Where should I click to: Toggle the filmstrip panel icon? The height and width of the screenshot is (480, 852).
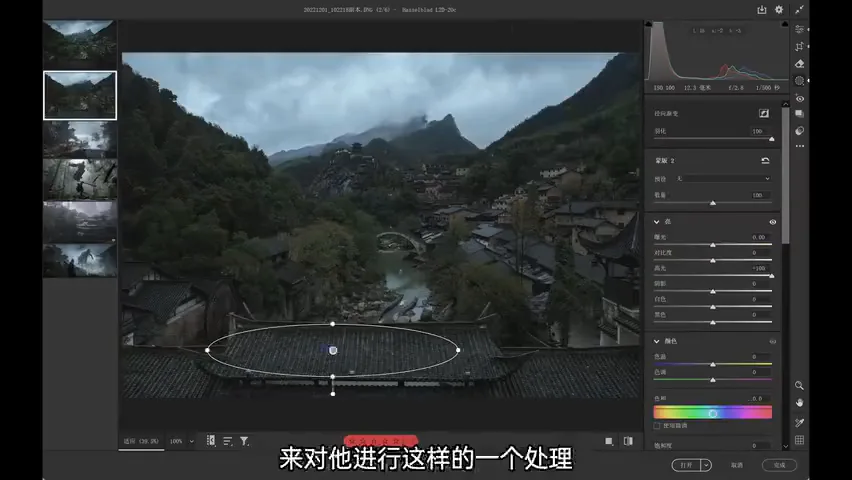click(x=211, y=441)
